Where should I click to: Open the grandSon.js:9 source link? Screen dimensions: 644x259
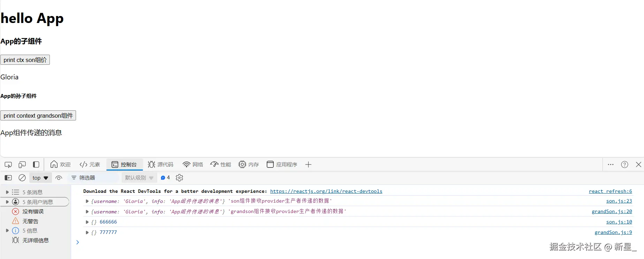(613, 232)
